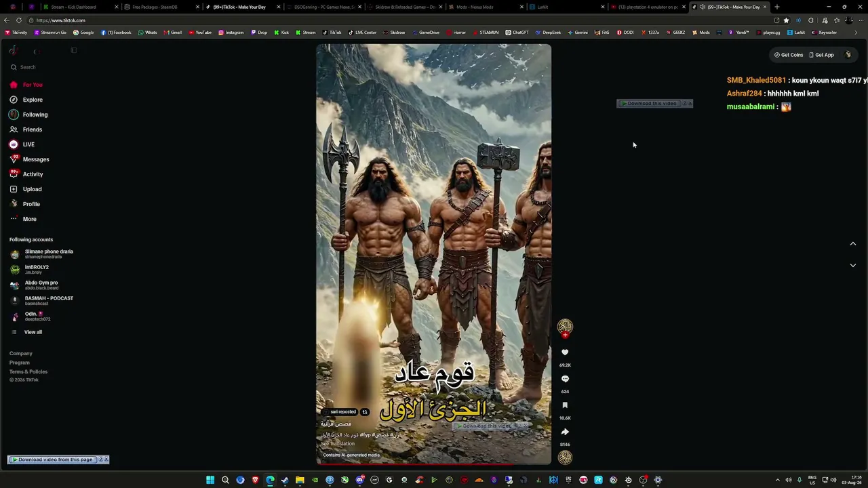Click the video progress bar

coord(433,464)
